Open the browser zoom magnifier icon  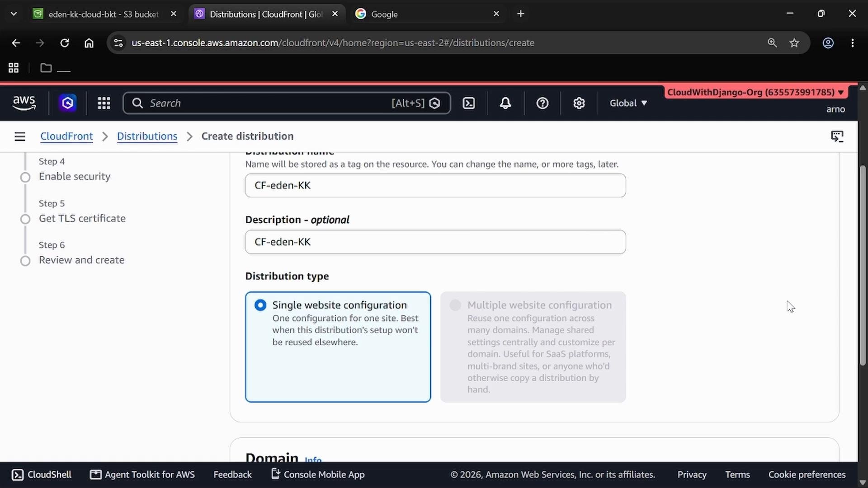coord(772,43)
